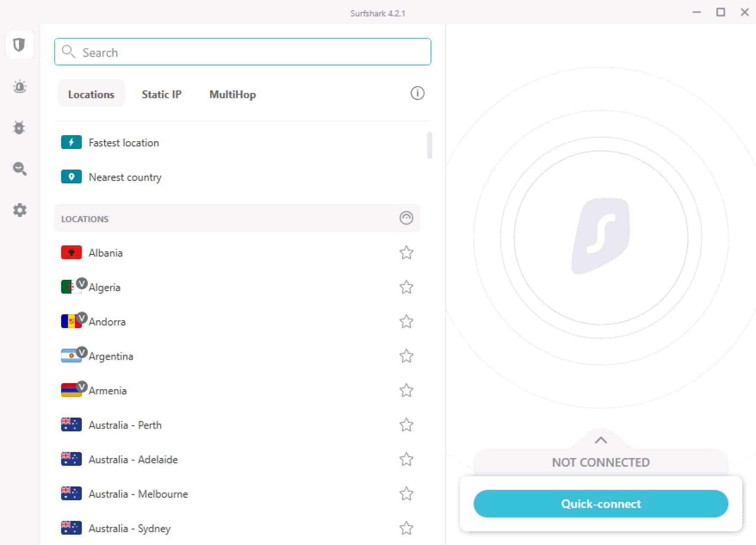Open the MultiHop tab
Screen dimensions: 756x545
tap(232, 94)
